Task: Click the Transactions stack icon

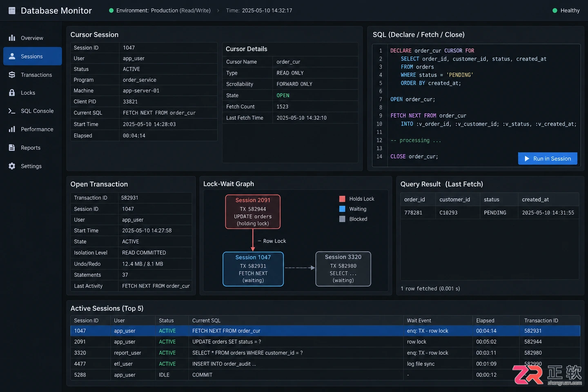Action: [x=12, y=75]
